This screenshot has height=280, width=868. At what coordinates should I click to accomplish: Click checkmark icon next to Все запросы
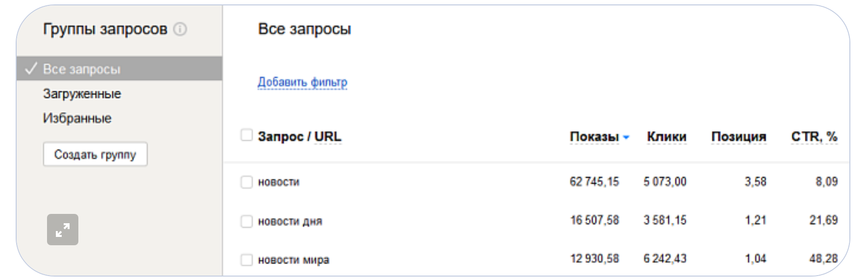pos(31,69)
